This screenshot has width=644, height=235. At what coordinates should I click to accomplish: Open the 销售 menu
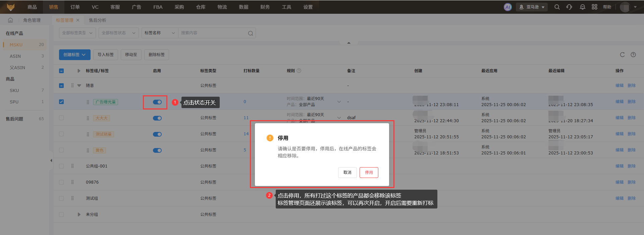pos(54,7)
